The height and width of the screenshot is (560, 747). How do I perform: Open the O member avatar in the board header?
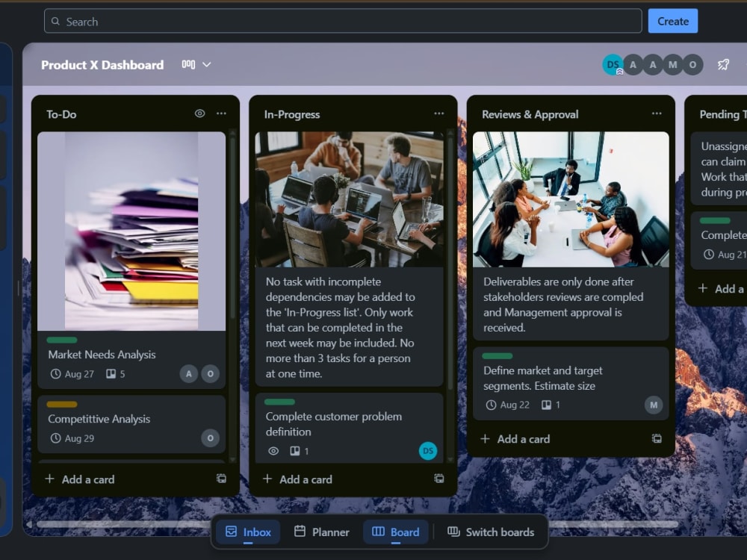[x=692, y=65]
